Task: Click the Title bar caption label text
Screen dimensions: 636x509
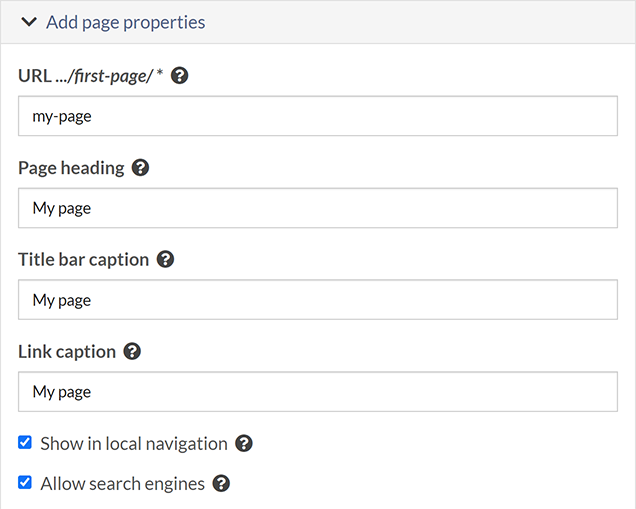Action: [x=83, y=260]
